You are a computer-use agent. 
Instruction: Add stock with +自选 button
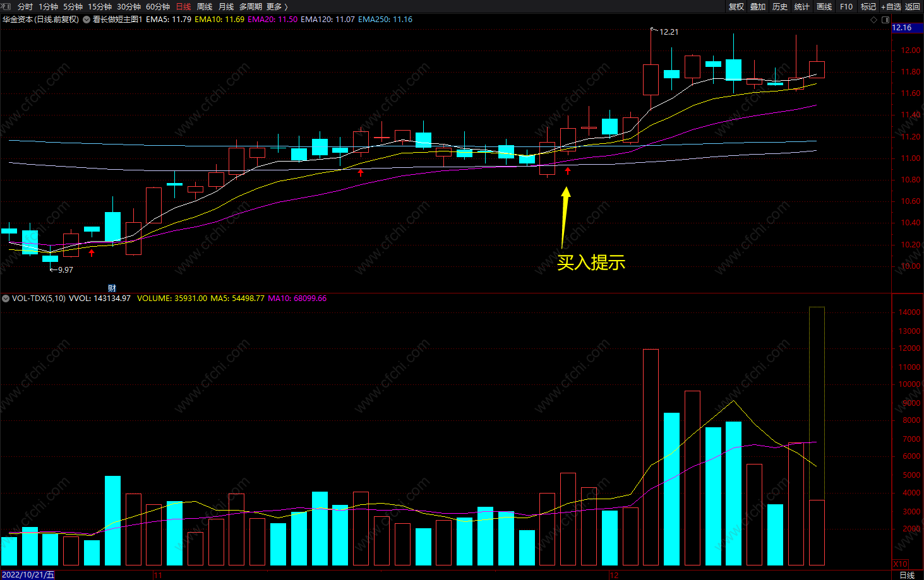click(891, 6)
